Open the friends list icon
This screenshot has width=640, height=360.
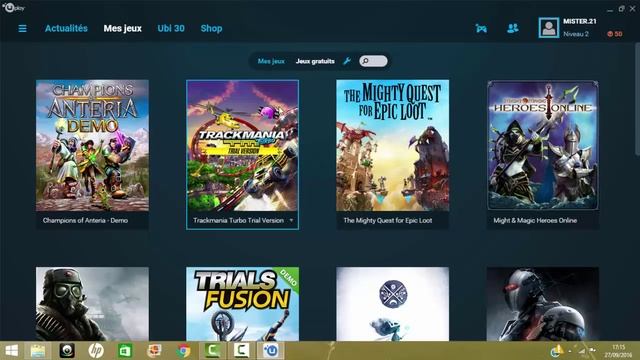513,28
